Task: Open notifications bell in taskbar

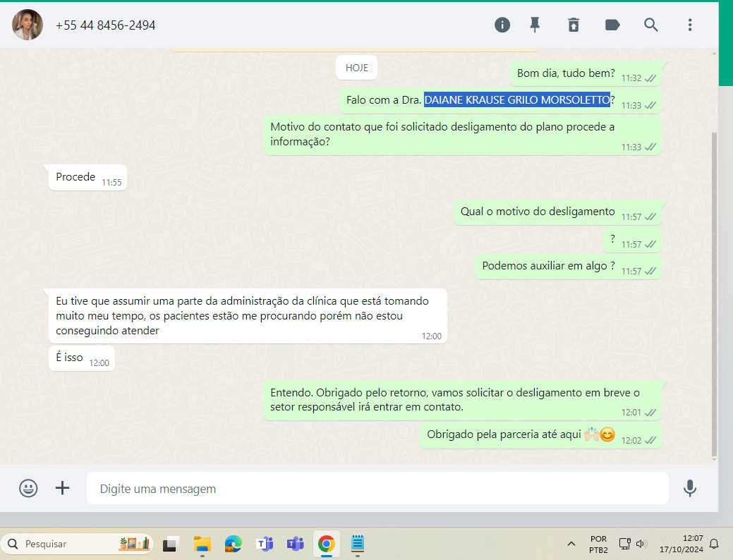Action: (714, 544)
